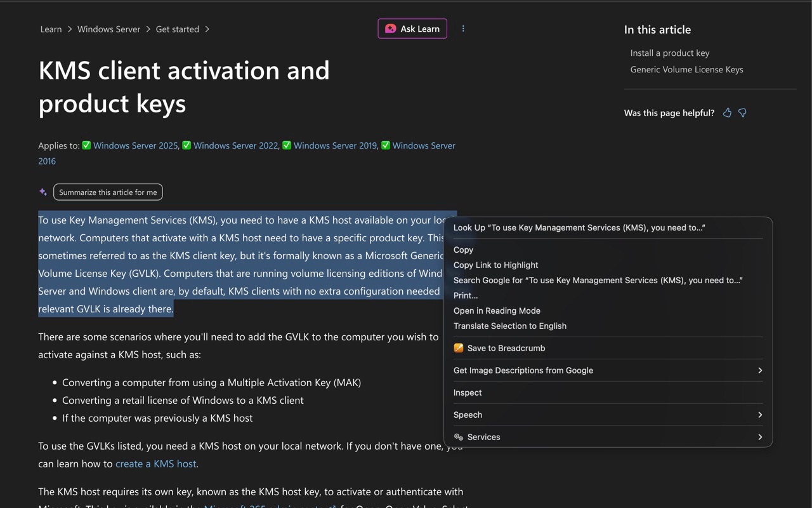Click the KMS client activation page heading

pyautogui.click(x=184, y=86)
